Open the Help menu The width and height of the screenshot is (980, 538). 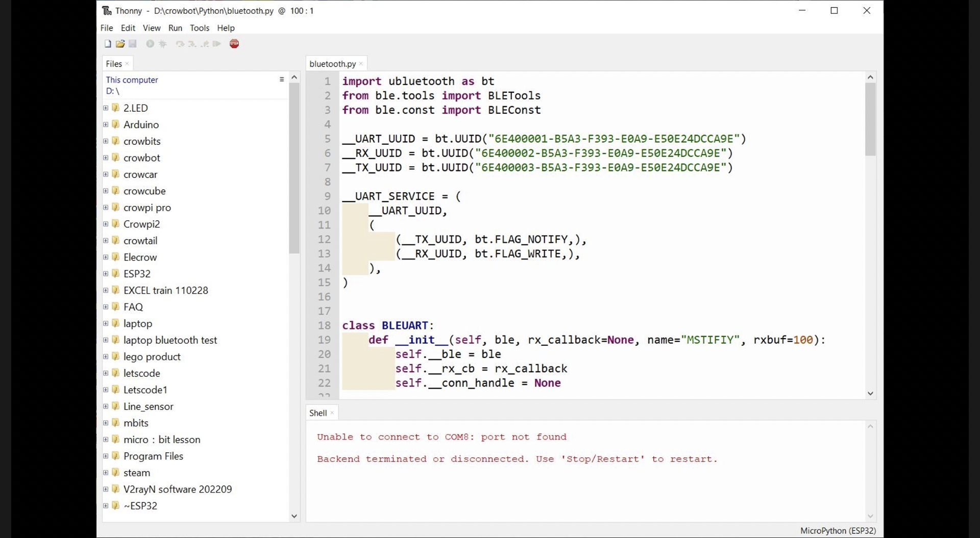[226, 28]
